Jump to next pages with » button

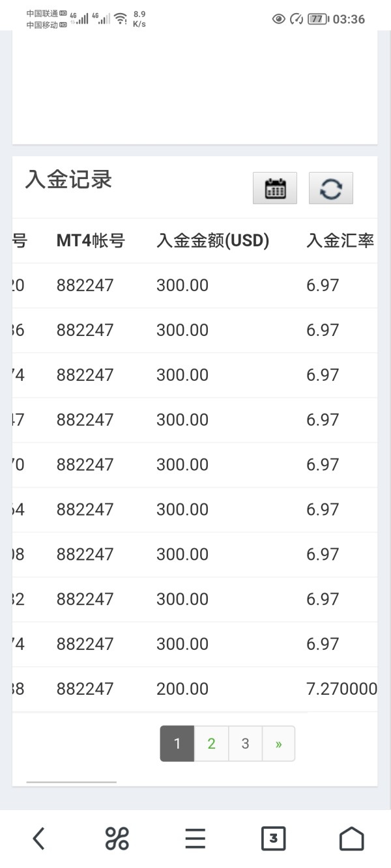coord(278,744)
